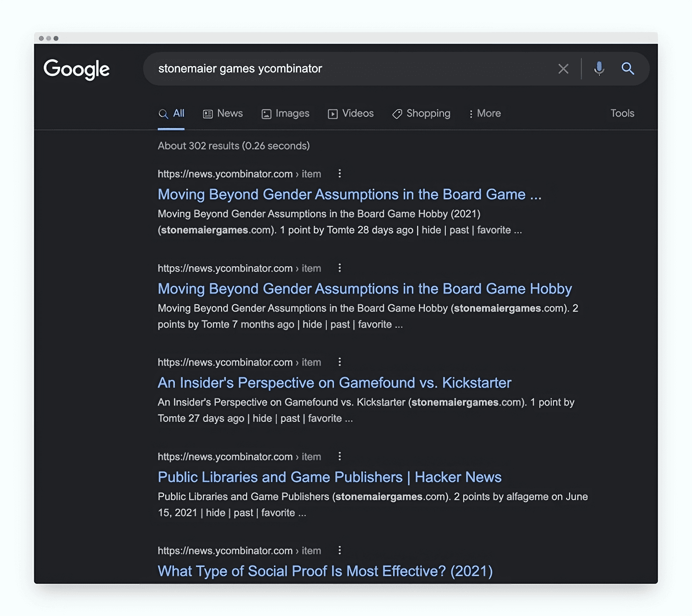Open three-dot menu for Board Game Hobby result

pos(340,268)
